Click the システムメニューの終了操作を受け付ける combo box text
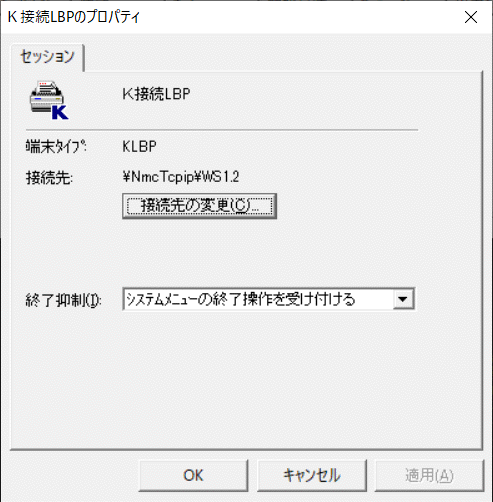The width and height of the screenshot is (493, 502). [241, 299]
